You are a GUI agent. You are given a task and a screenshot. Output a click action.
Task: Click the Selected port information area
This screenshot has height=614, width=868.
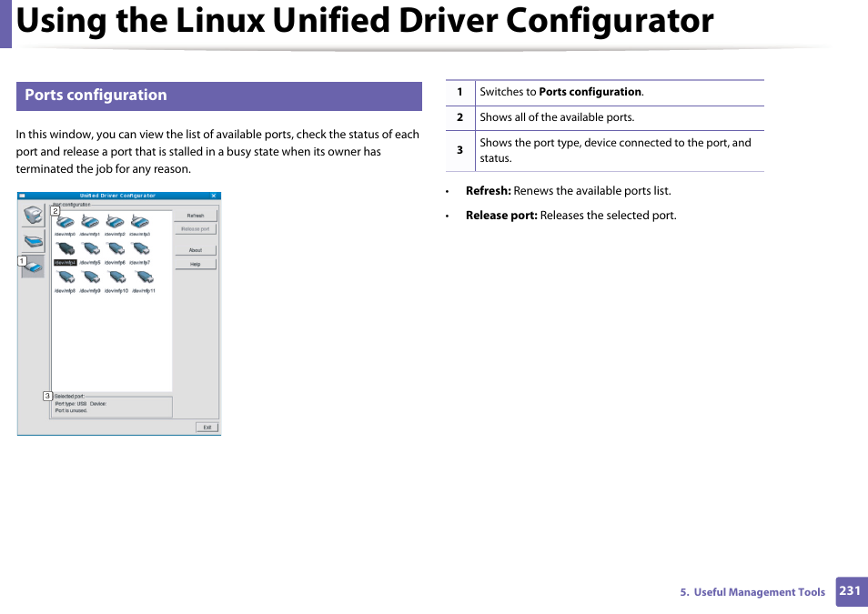click(x=109, y=404)
